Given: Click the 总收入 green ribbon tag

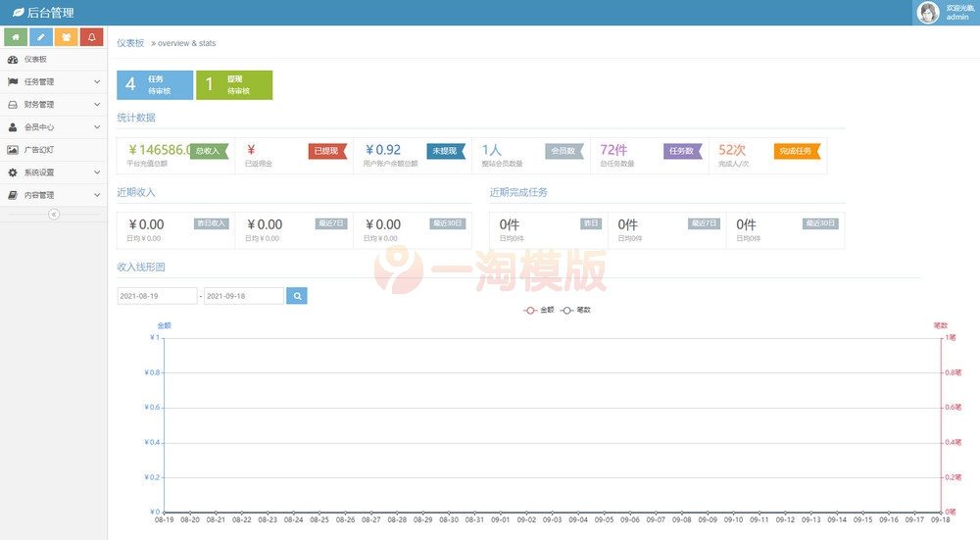Looking at the screenshot, I should [210, 151].
